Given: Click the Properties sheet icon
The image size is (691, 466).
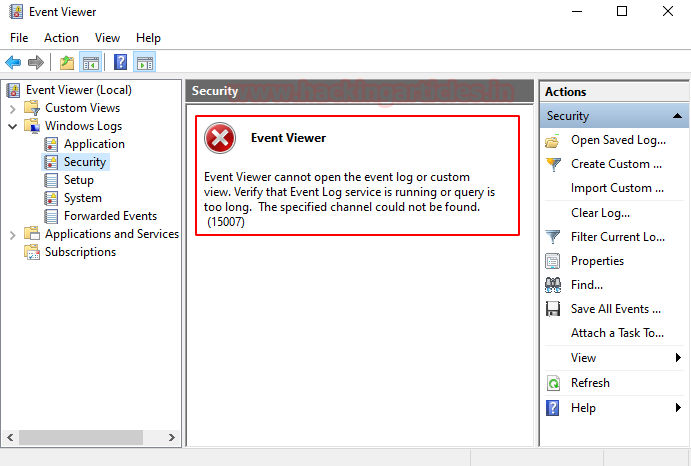Looking at the screenshot, I should 553,261.
